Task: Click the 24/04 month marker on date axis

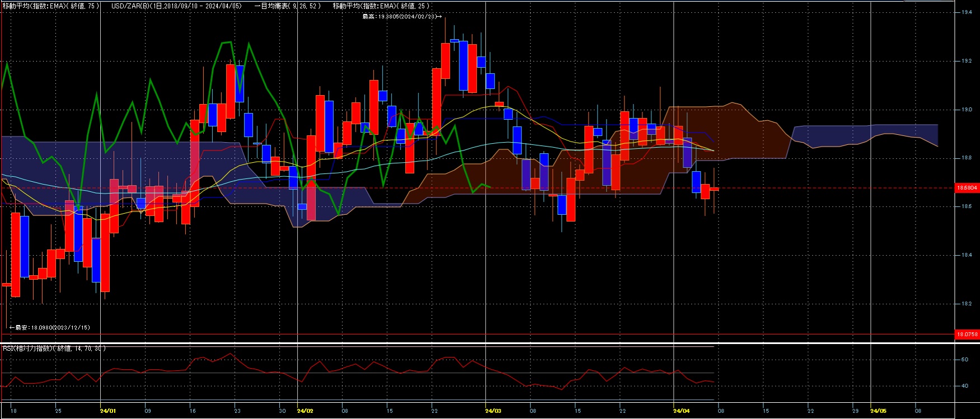Action: pos(681,411)
